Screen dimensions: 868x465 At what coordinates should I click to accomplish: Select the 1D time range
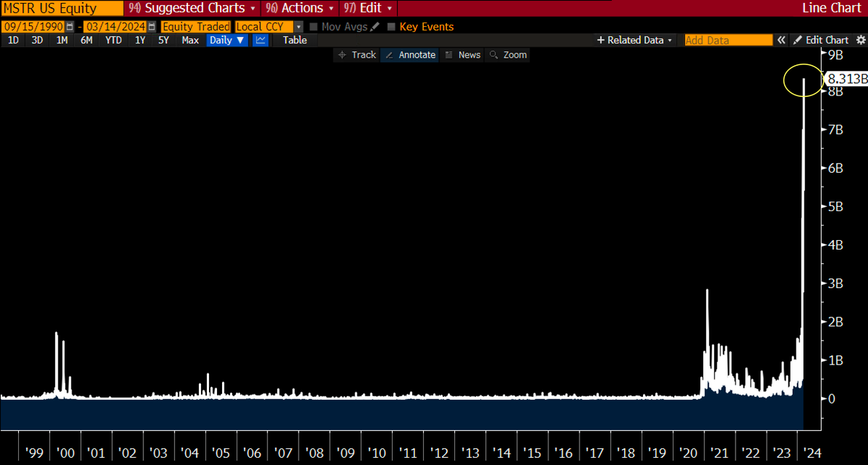pyautogui.click(x=13, y=40)
